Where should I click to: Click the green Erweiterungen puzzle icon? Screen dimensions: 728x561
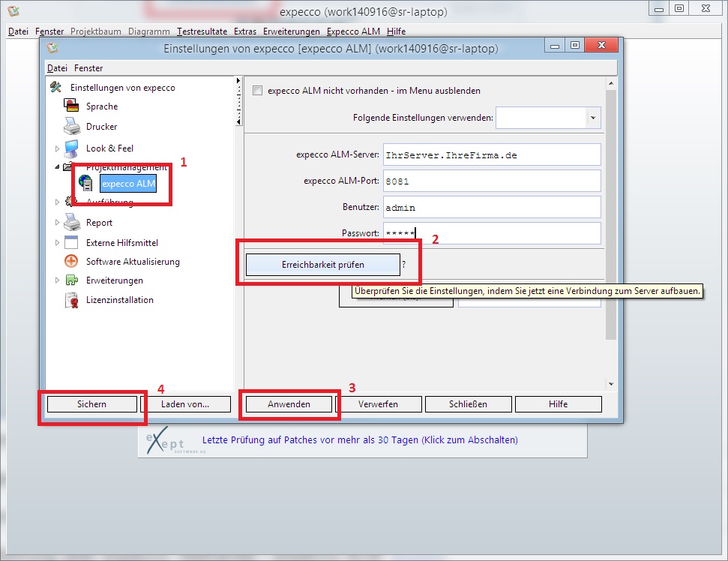tap(72, 280)
